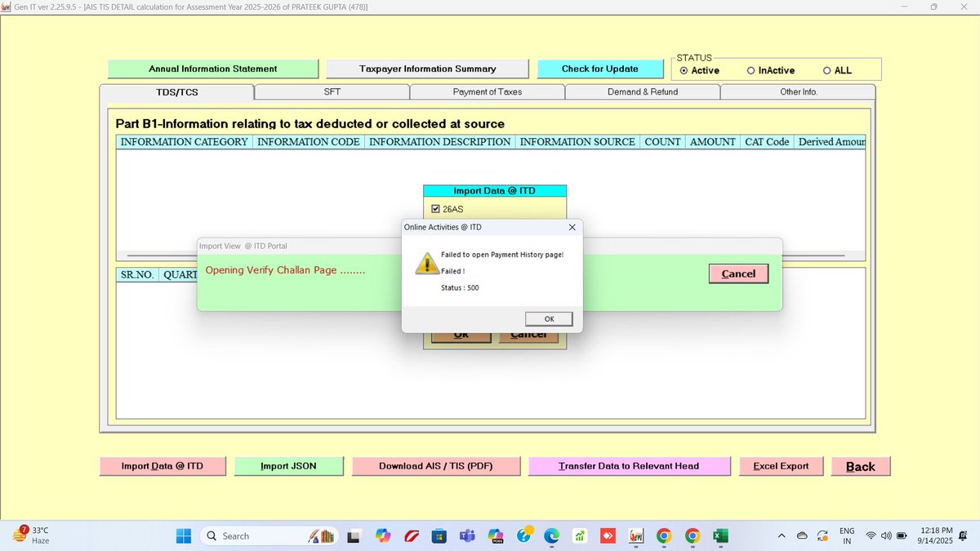Viewport: 980px width, 551px height.
Task: Open the Windows Start menu
Action: coord(185,536)
